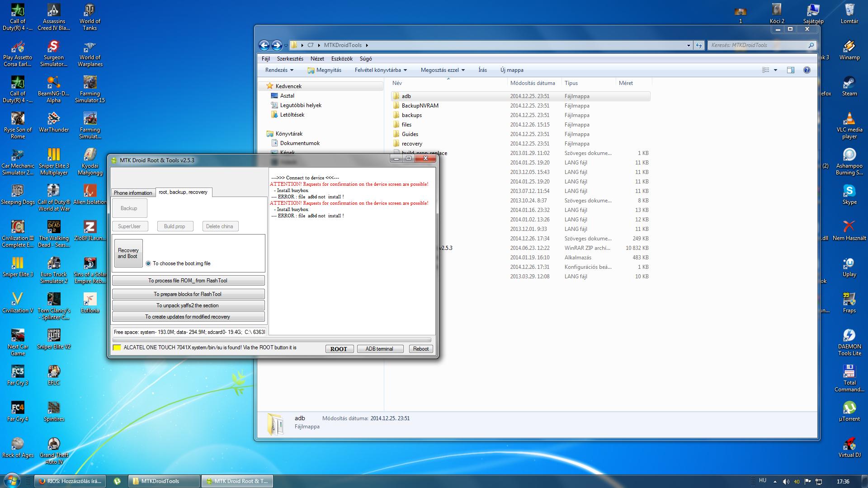
Task: Open µTorrent desktop icon
Action: (x=849, y=411)
